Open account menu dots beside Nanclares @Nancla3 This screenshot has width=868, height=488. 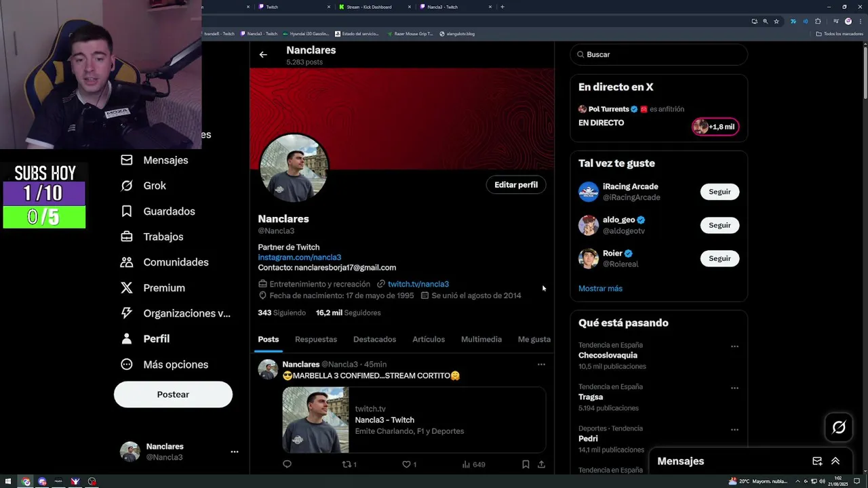tap(234, 451)
